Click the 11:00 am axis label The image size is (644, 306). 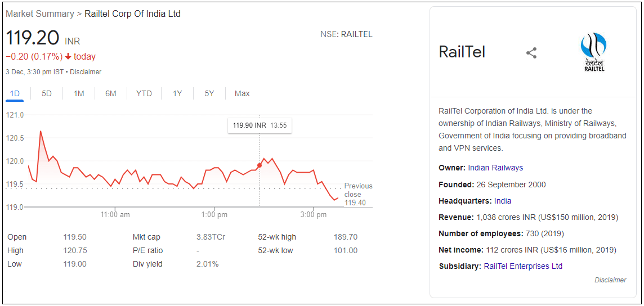(115, 215)
